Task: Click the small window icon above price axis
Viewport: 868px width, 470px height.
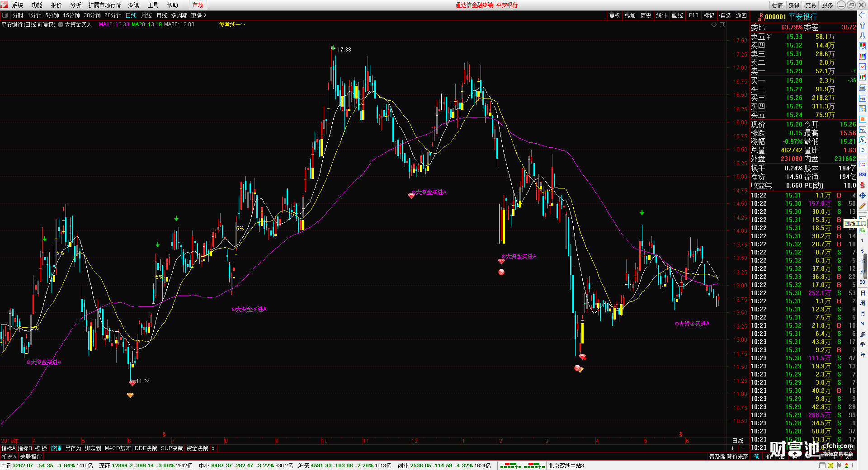Action: point(722,24)
